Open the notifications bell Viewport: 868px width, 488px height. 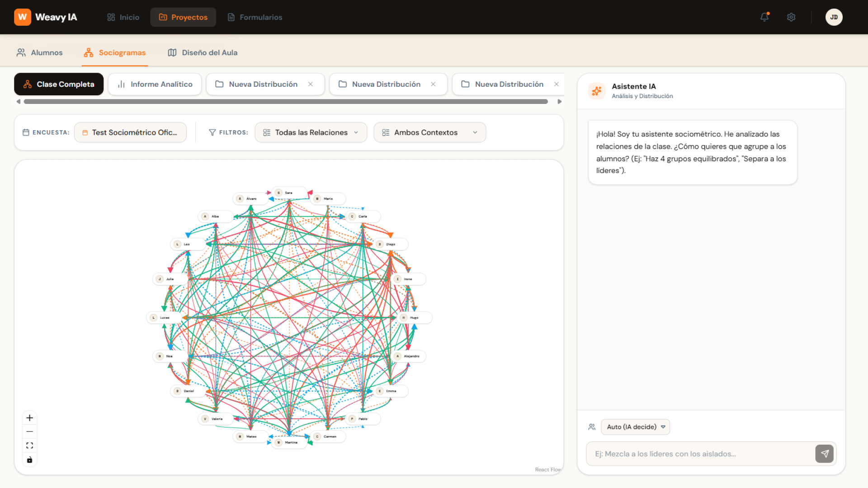(764, 17)
